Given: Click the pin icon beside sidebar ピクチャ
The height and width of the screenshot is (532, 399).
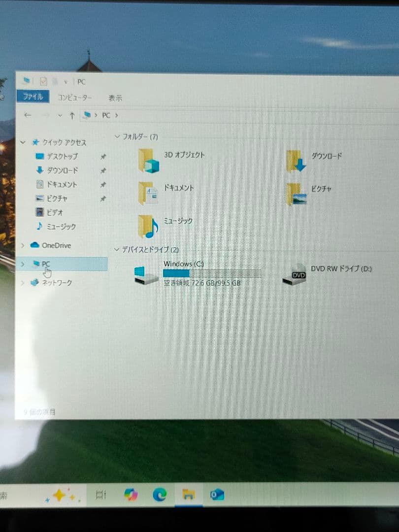Looking at the screenshot, I should coord(103,199).
